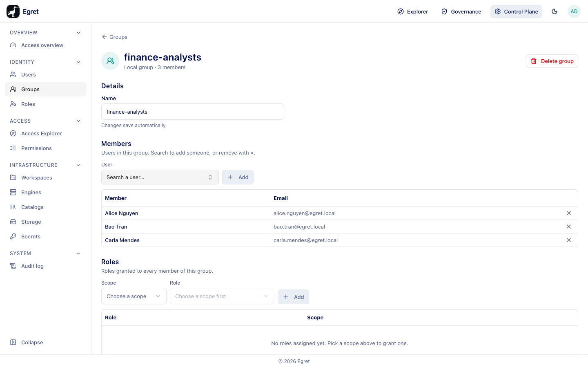Image resolution: width=588 pixels, height=368 pixels.
Task: Go to Access overview page
Action: (x=45, y=45)
